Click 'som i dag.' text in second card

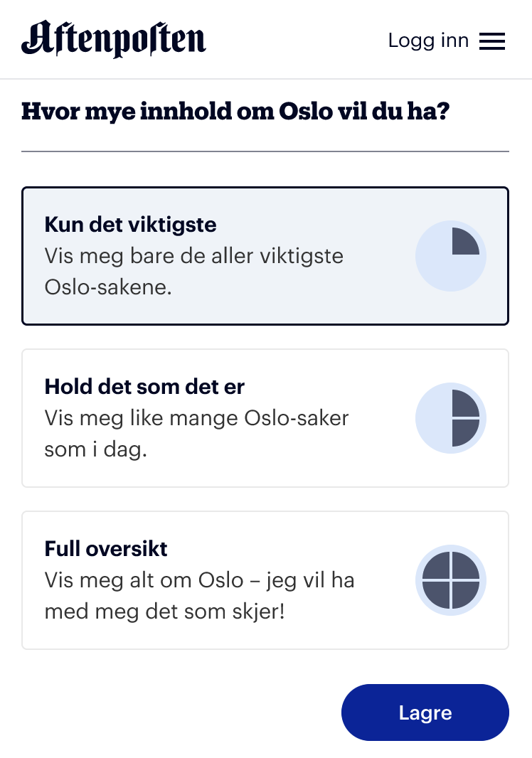click(96, 449)
